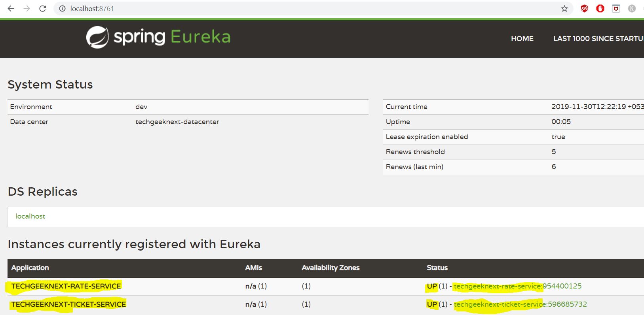
Task: Open the red stop-hand extension icon
Action: tap(600, 8)
